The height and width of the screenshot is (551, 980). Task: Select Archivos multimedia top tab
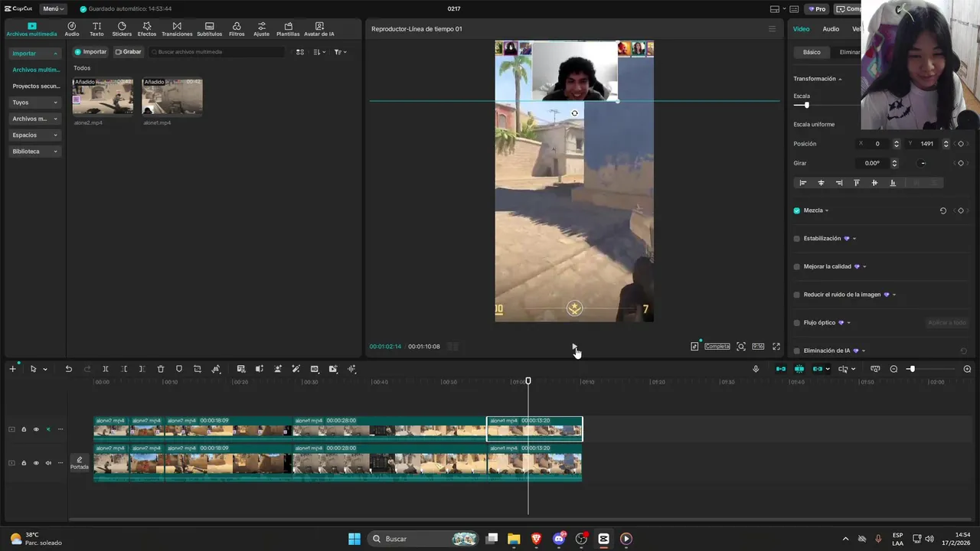(31, 30)
